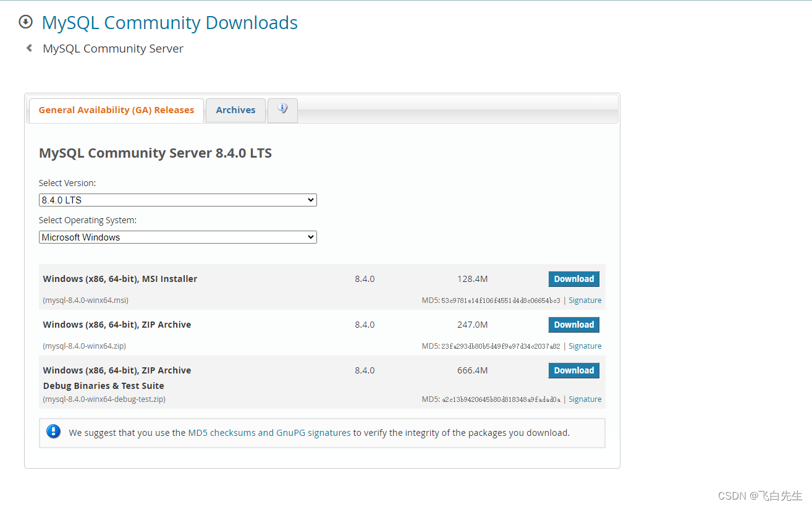
Task: Click the 8.4.0 version in the MSI Installer row
Action: (x=365, y=279)
